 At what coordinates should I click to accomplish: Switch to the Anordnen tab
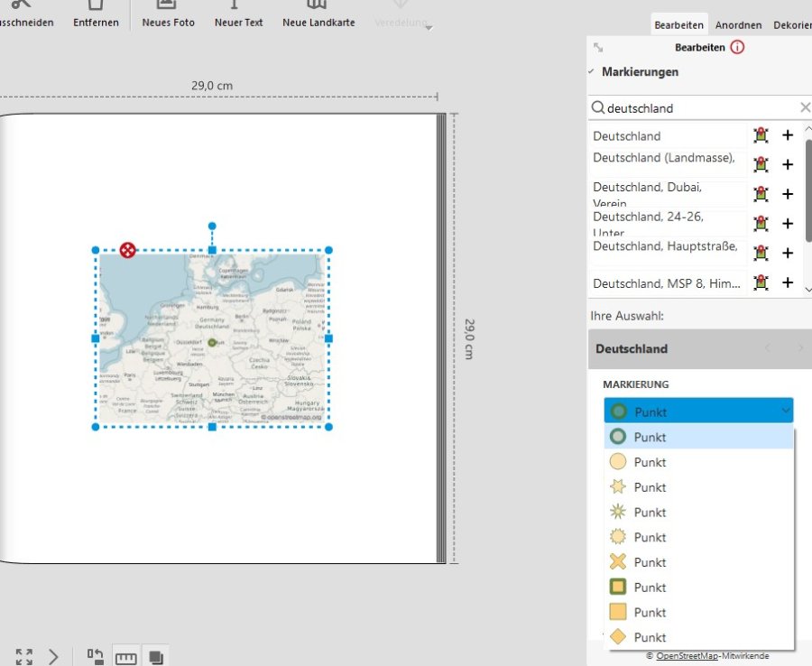(738, 25)
